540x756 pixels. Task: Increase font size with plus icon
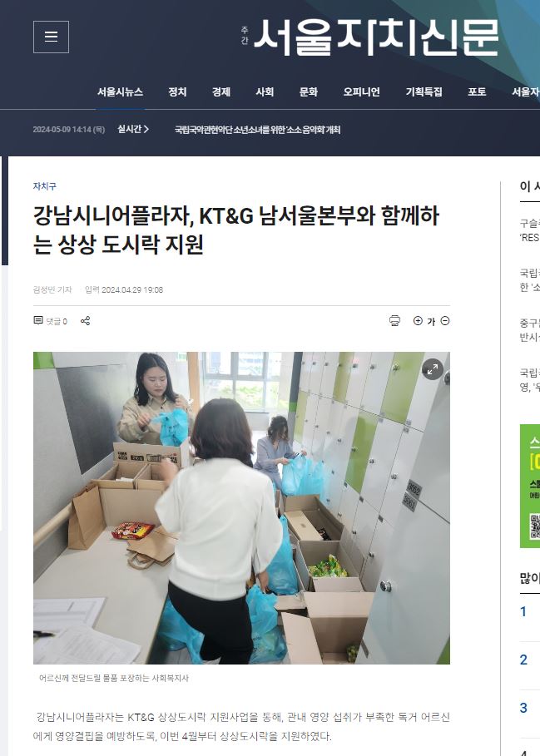(x=418, y=321)
